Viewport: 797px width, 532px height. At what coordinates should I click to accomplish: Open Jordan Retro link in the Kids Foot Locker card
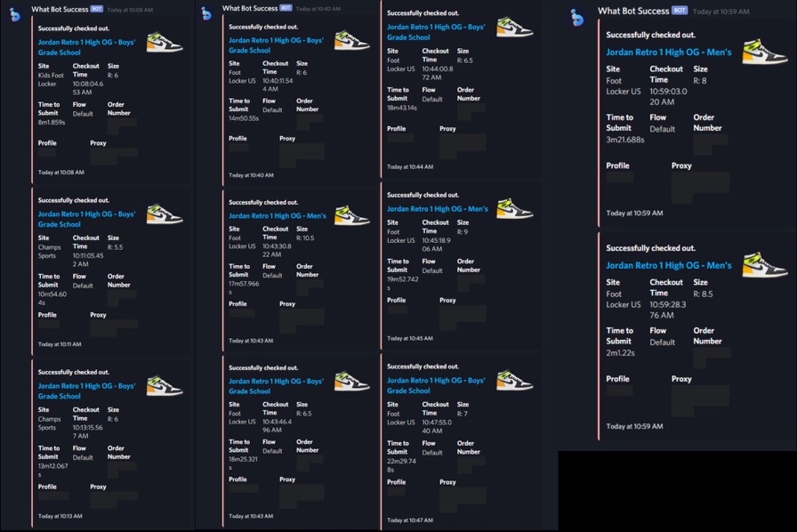click(86, 47)
